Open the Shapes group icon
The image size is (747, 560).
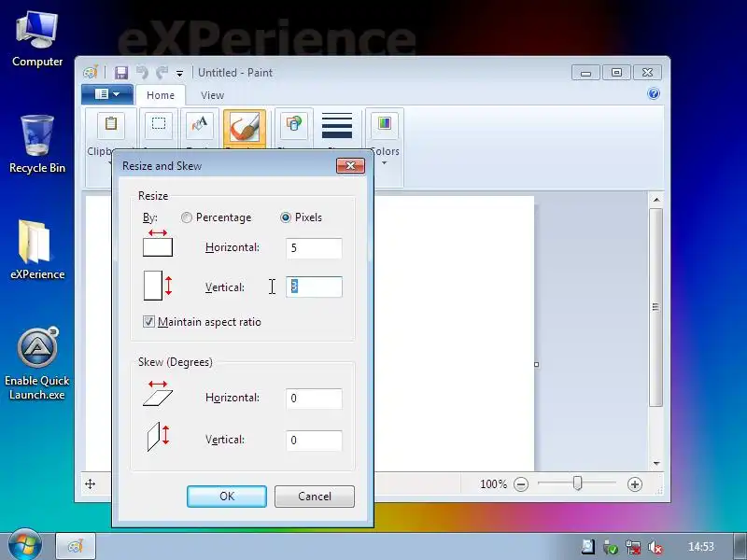[x=294, y=124]
